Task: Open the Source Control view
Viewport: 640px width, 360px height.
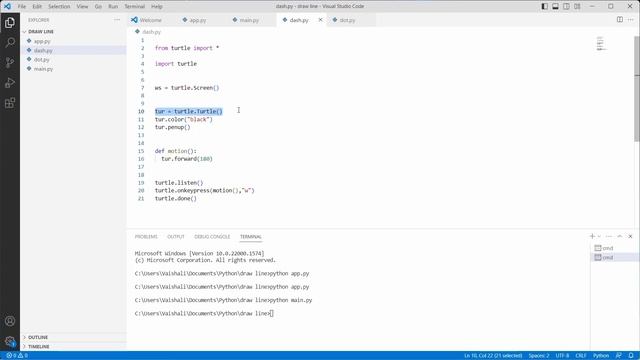Action: click(x=10, y=62)
